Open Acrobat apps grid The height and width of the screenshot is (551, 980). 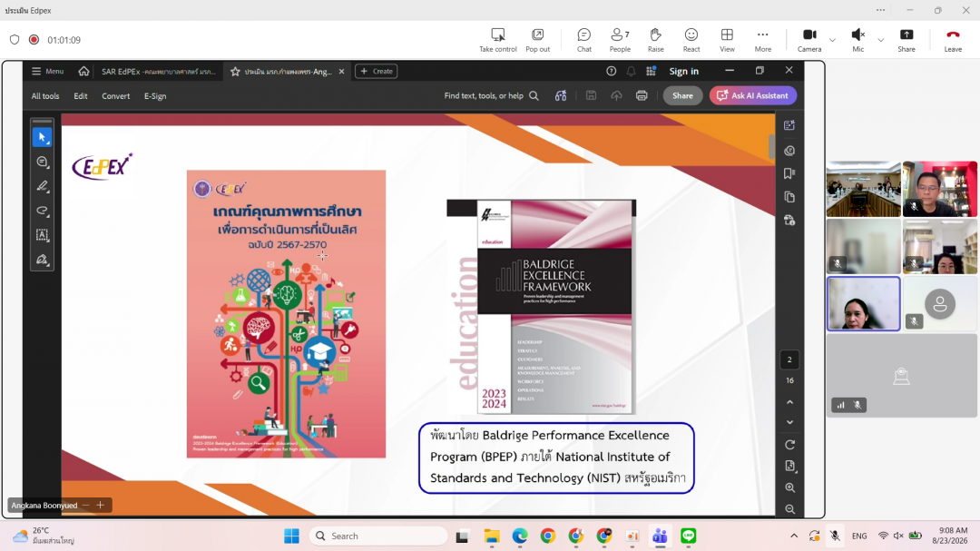[652, 72]
